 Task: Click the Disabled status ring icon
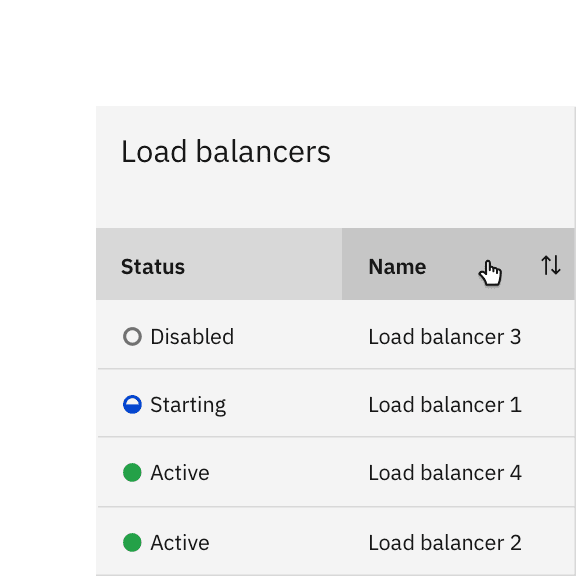[x=132, y=336]
